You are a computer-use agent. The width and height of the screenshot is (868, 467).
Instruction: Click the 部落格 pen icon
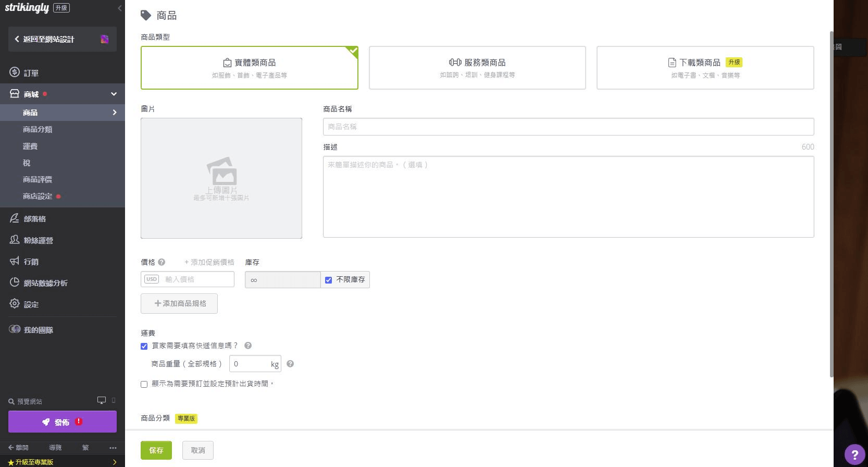[x=15, y=218]
